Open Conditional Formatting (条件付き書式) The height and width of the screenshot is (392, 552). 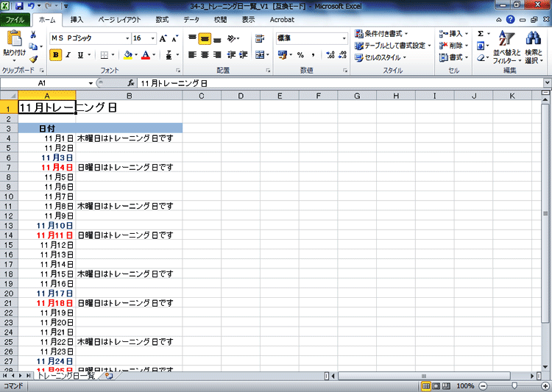tap(381, 34)
